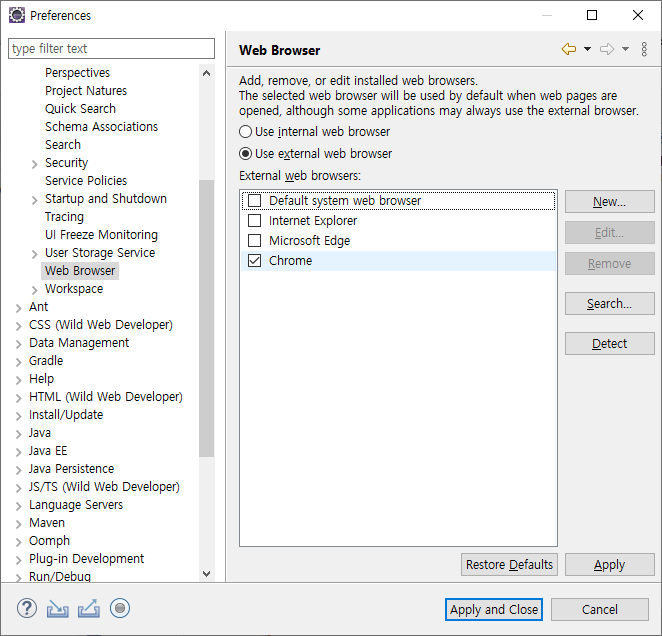Click the Cancel button
662x636 pixels.
[x=600, y=609]
